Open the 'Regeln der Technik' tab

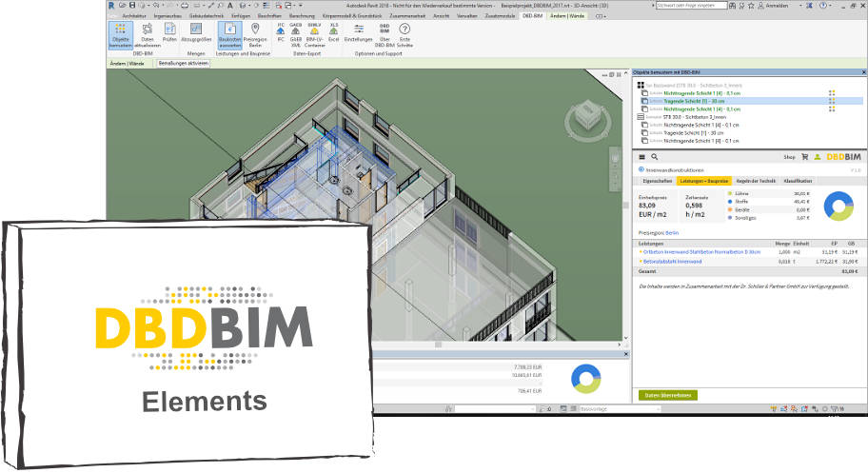756,181
